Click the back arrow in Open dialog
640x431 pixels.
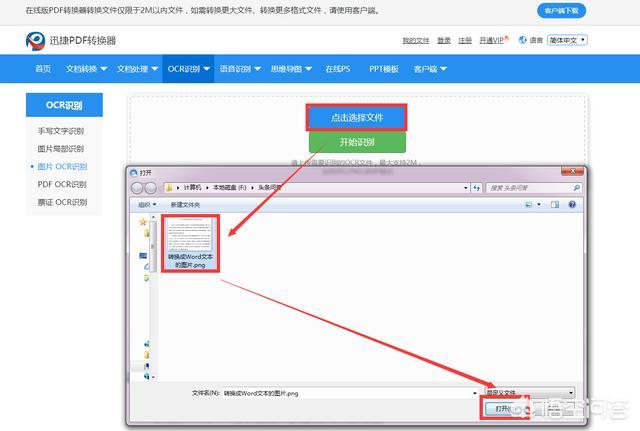coord(137,188)
